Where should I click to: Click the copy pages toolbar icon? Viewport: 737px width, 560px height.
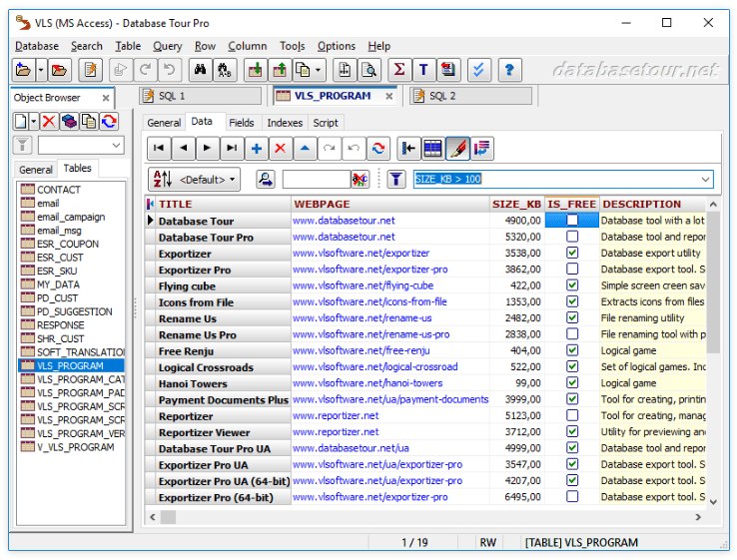303,71
